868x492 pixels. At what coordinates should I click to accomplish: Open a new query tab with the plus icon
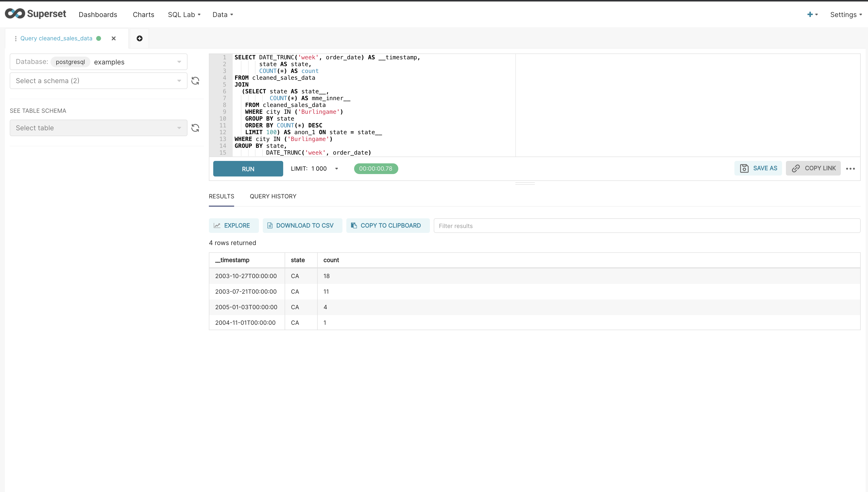point(139,38)
